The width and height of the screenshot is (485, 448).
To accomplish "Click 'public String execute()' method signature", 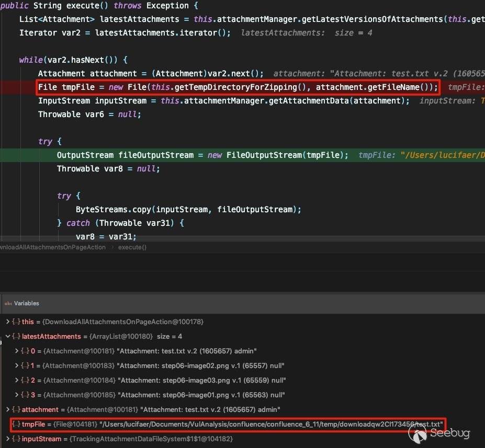I will click(99, 6).
